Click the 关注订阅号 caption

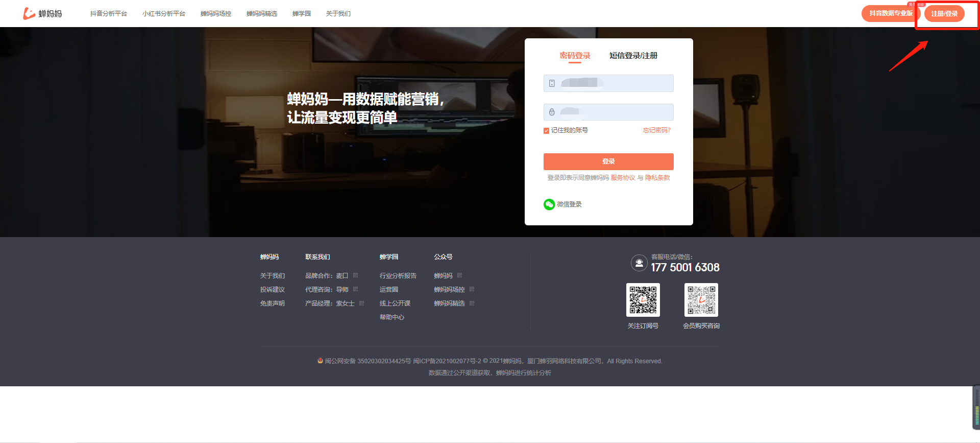pos(643,326)
